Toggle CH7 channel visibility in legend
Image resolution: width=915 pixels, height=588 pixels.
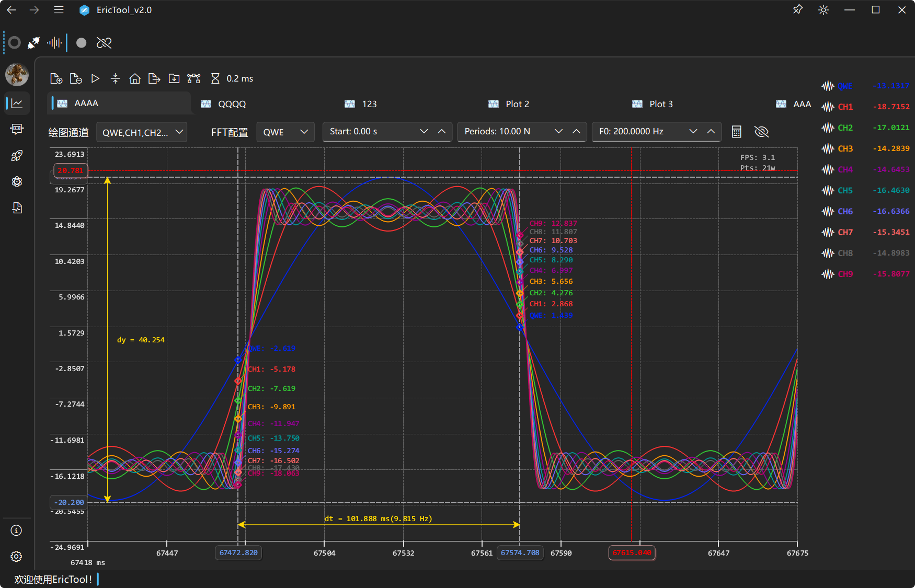pos(844,232)
